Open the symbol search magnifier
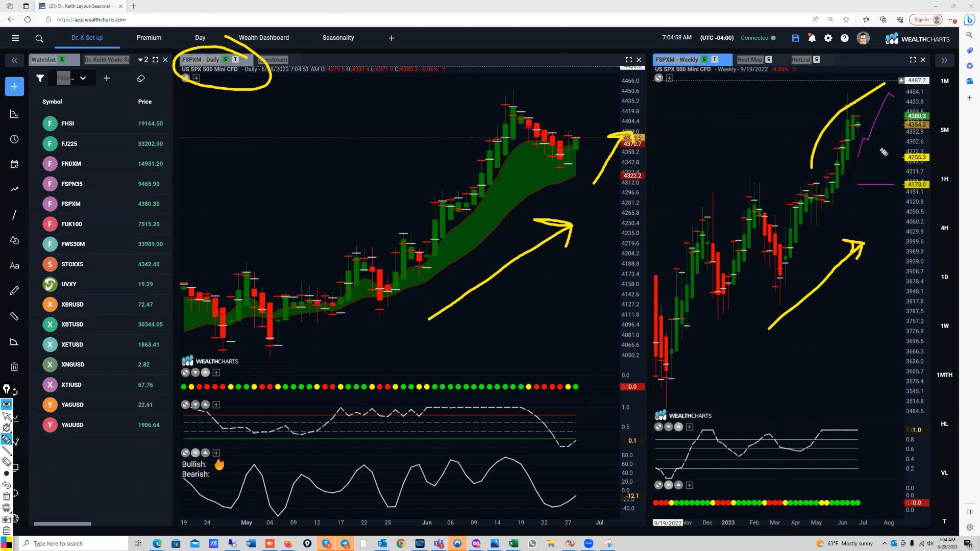 click(39, 38)
